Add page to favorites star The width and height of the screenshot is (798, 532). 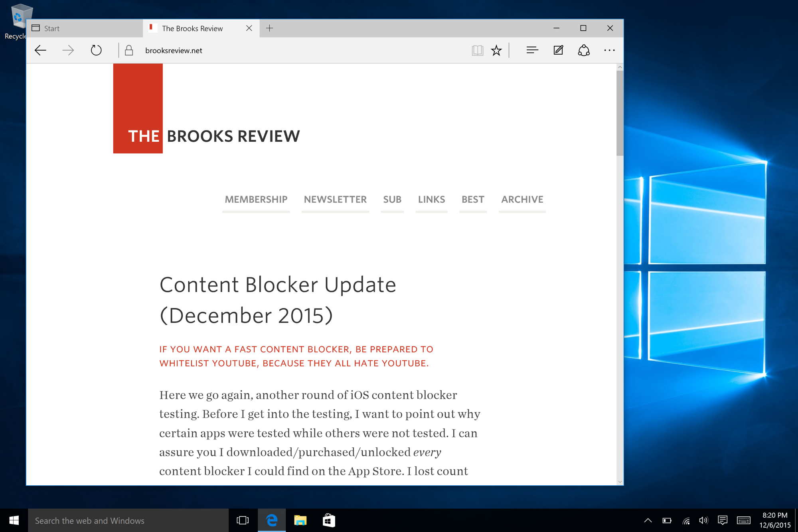point(496,50)
